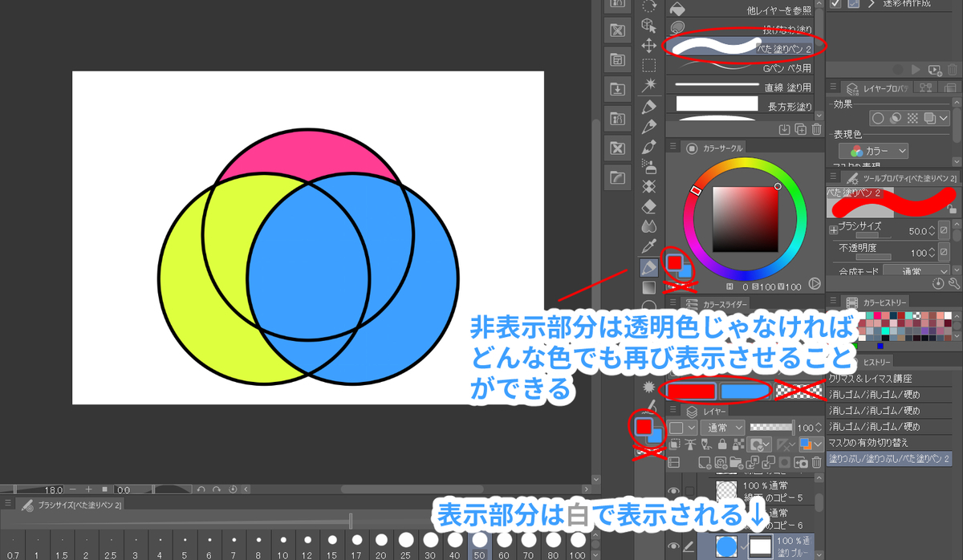Select the Decoration tool in toolbar

pyautogui.click(x=648, y=186)
